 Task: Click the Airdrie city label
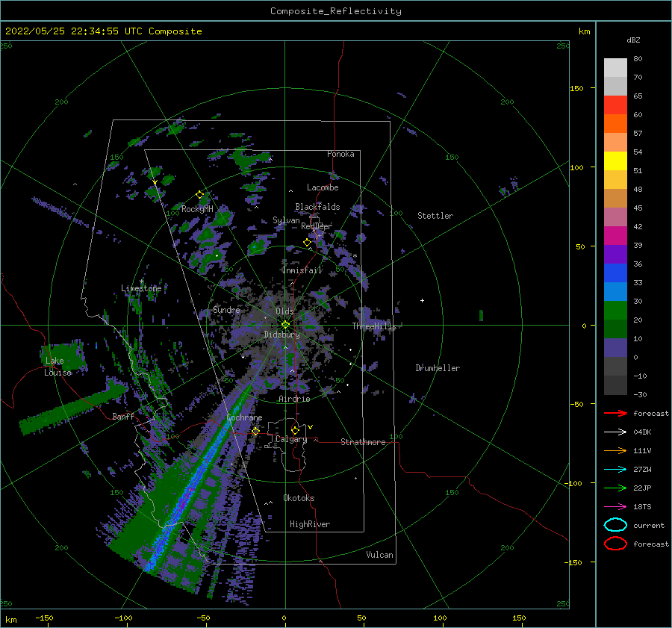click(294, 399)
